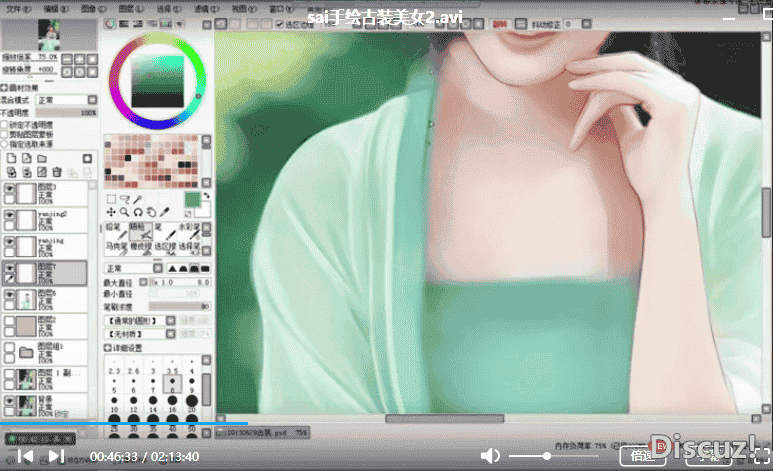Select the 图层组1 folder layer

[44, 353]
